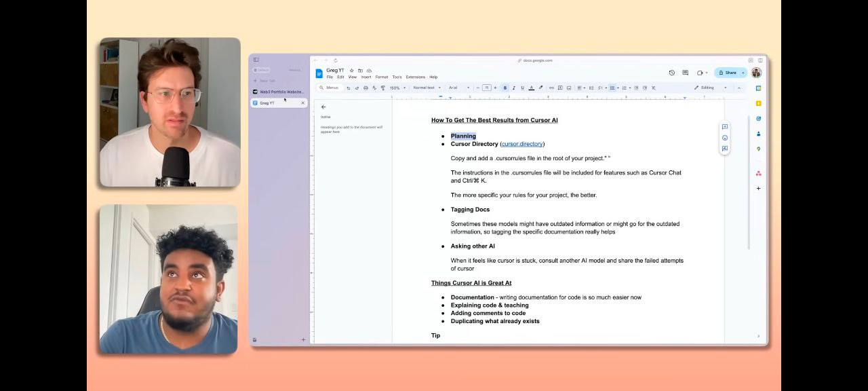Toggle the bulleted list button
The height and width of the screenshot is (391, 868).
[612, 88]
